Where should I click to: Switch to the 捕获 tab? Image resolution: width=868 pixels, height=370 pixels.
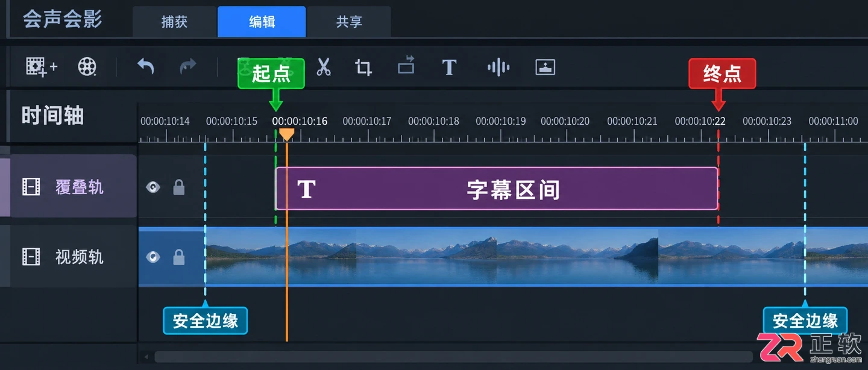click(x=174, y=22)
